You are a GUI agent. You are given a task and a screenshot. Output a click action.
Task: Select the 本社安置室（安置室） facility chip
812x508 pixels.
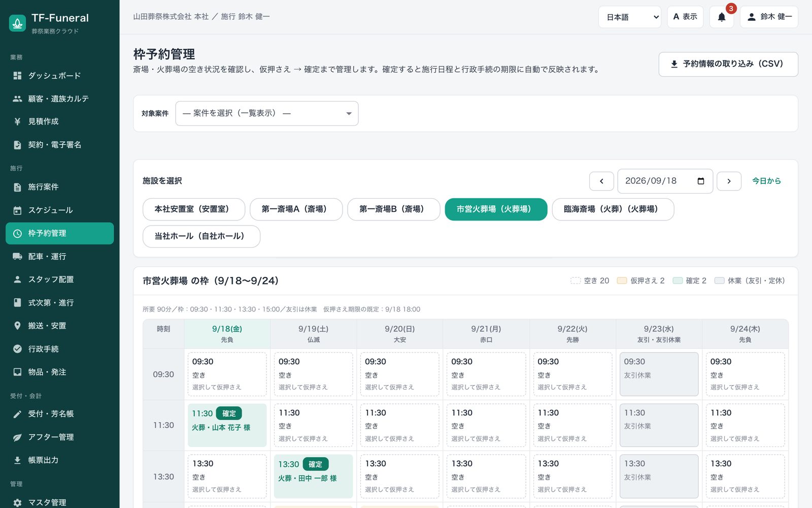(x=194, y=209)
